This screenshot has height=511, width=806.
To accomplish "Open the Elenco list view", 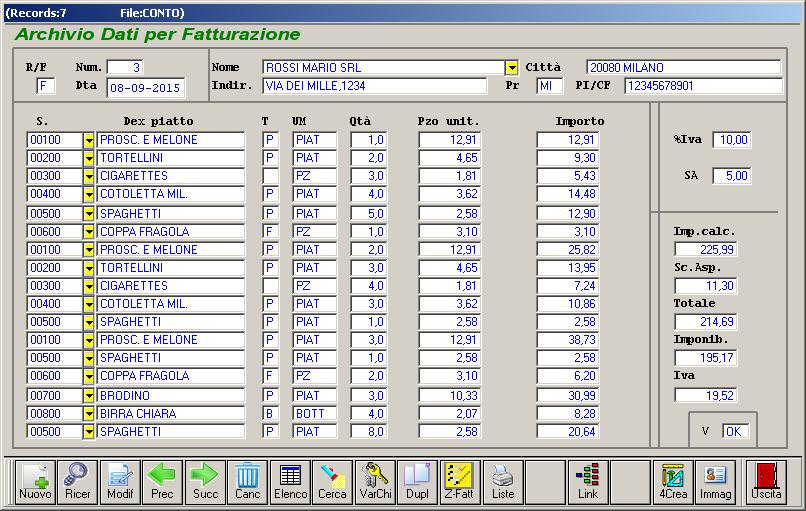I will (x=290, y=481).
